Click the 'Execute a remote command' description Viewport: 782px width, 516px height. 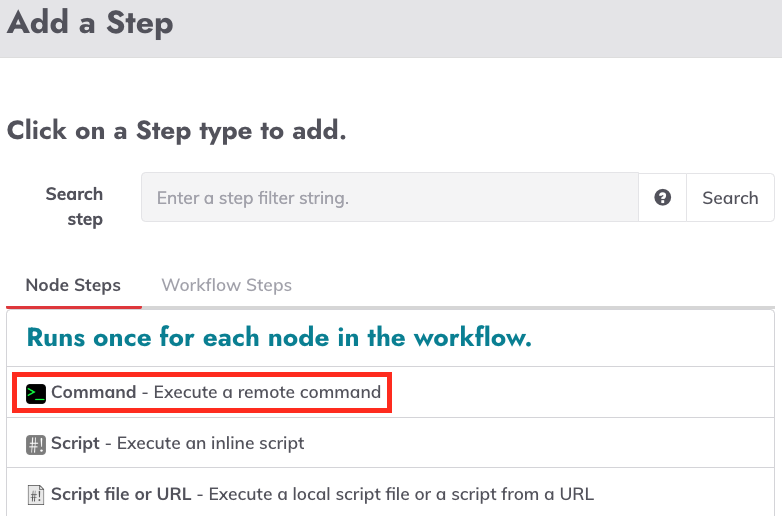click(267, 392)
